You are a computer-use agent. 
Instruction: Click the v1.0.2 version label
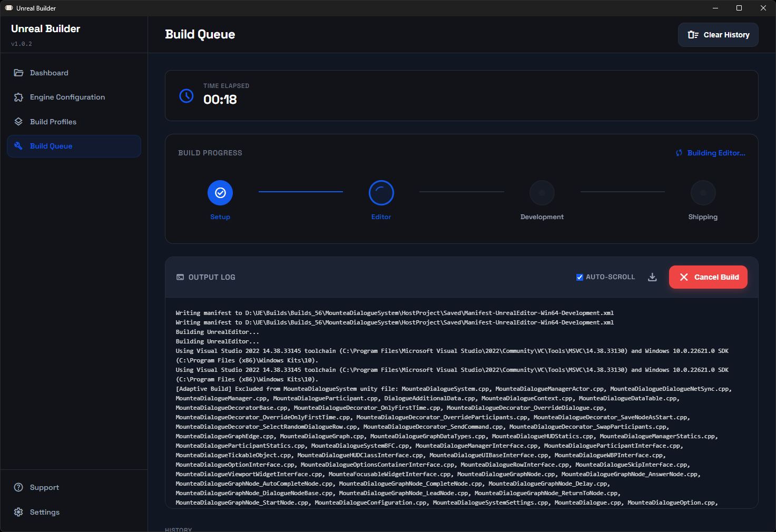(x=22, y=44)
